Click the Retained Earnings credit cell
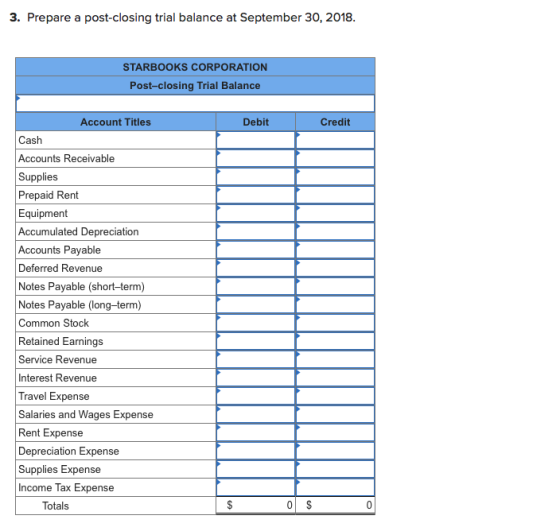This screenshot has height=531, width=560. click(x=335, y=341)
